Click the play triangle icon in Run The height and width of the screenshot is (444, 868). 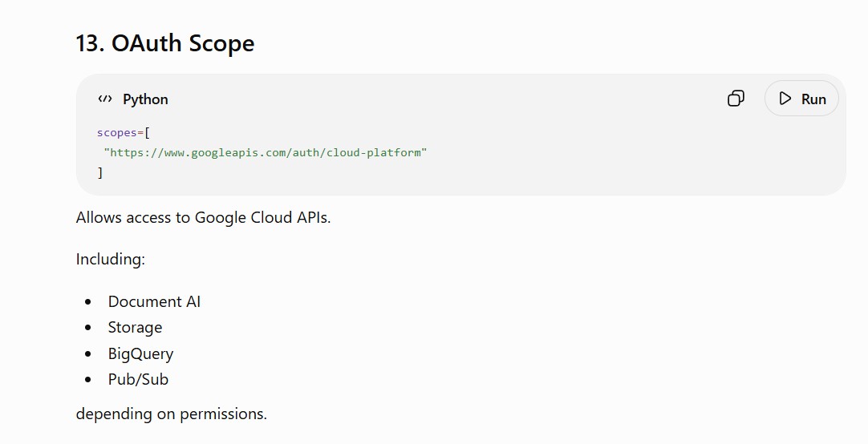pos(785,99)
